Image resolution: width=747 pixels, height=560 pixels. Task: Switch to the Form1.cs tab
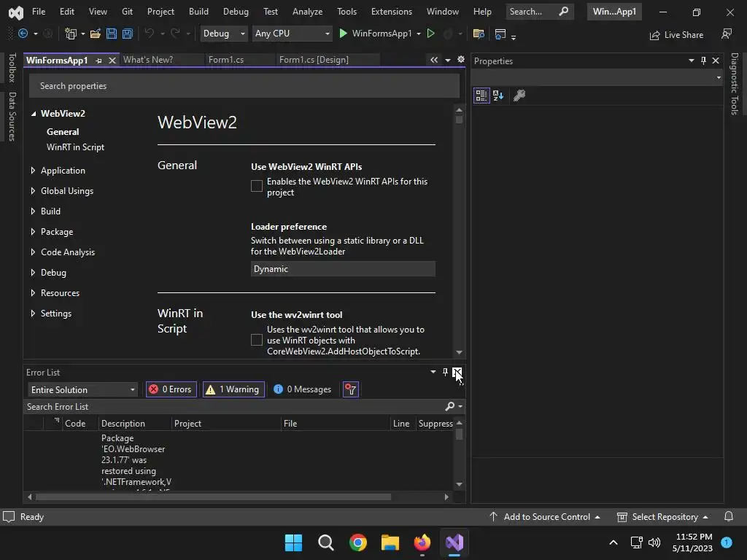[x=226, y=60]
